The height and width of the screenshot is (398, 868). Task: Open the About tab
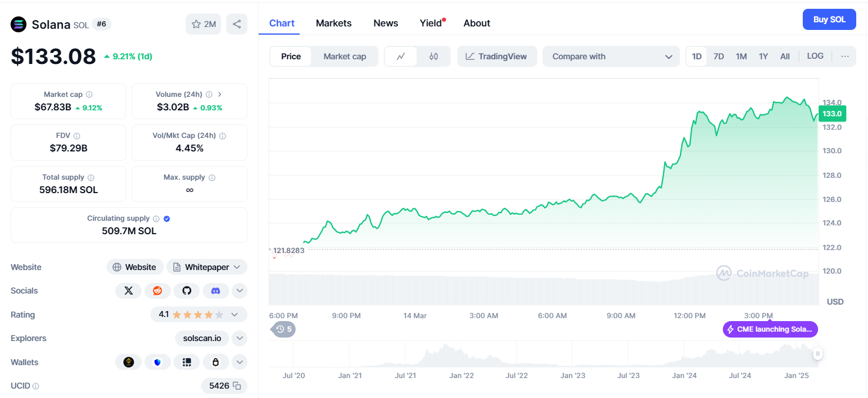tap(477, 23)
